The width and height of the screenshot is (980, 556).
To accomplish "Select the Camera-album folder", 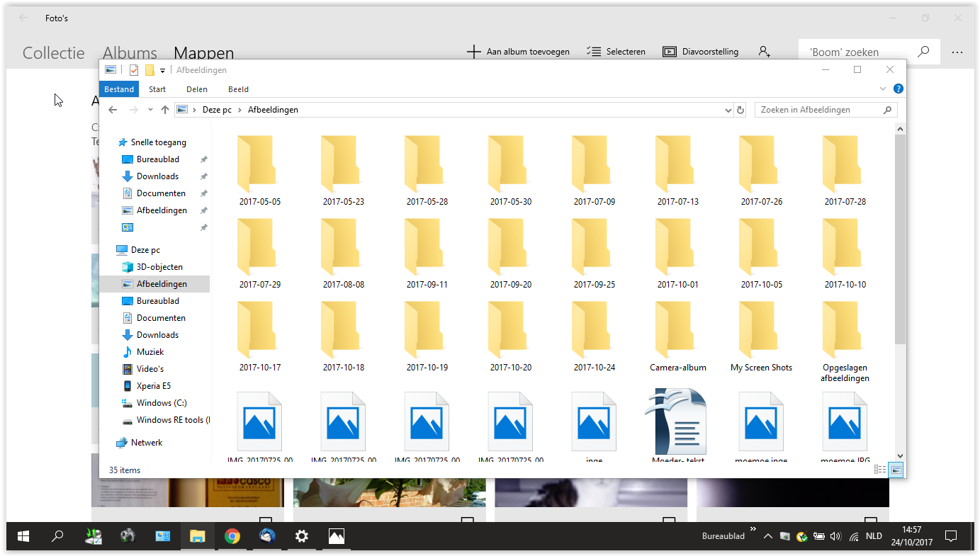I will pyautogui.click(x=678, y=339).
